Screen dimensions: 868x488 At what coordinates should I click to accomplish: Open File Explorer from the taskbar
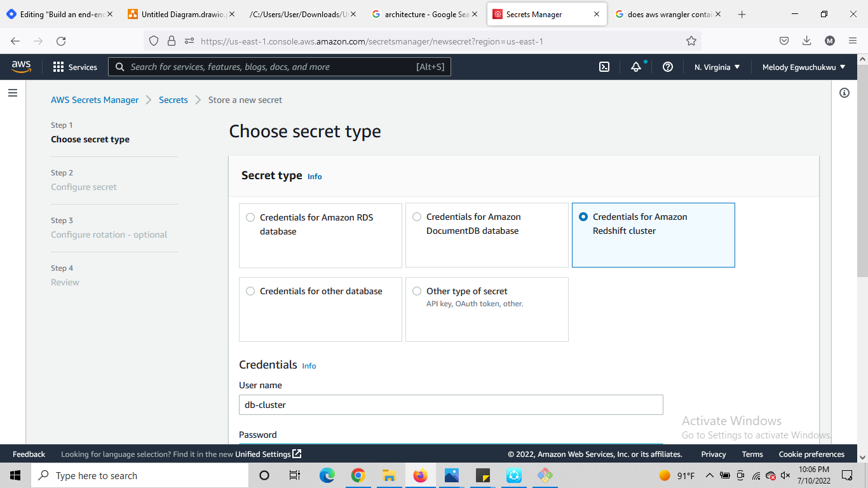tap(390, 475)
